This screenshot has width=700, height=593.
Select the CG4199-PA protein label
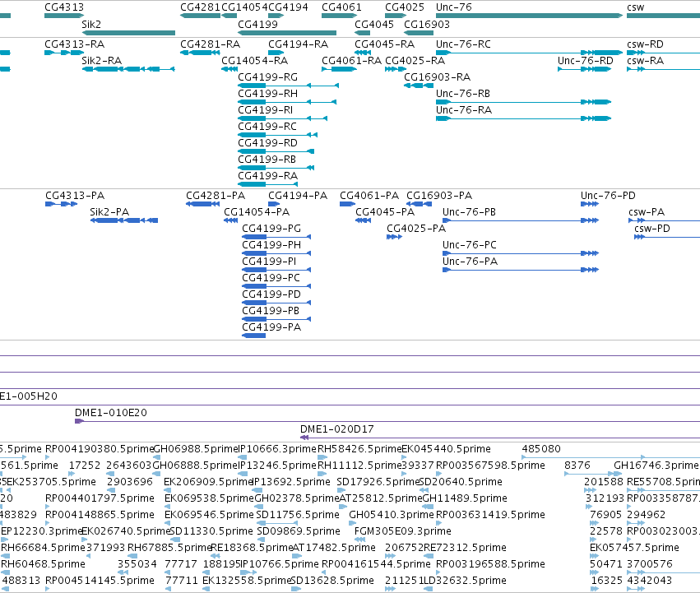coord(271,327)
